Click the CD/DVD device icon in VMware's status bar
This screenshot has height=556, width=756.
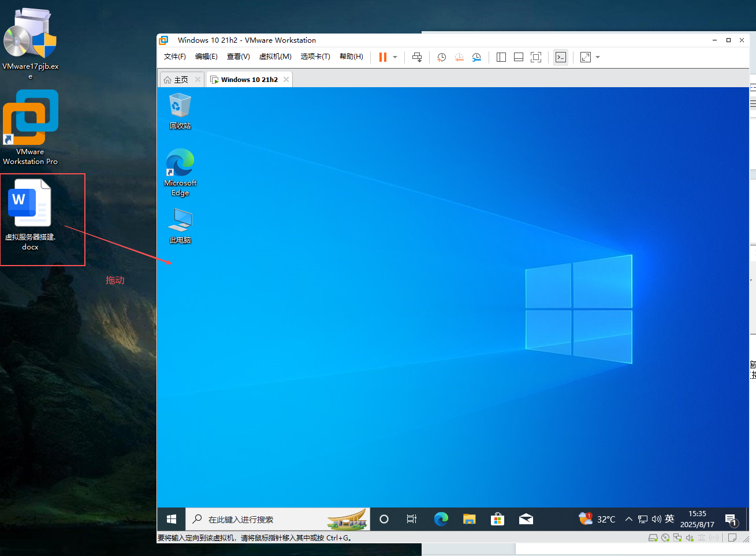665,538
